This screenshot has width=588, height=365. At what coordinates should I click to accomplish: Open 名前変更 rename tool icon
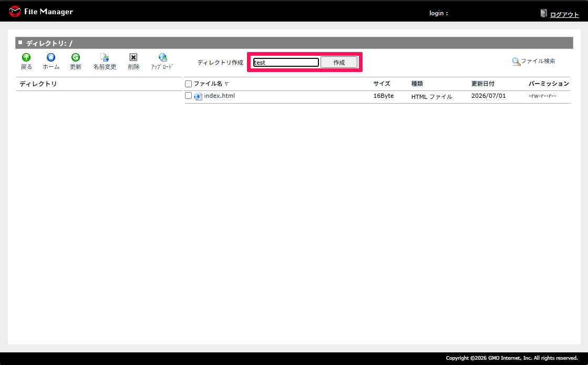pos(105,57)
